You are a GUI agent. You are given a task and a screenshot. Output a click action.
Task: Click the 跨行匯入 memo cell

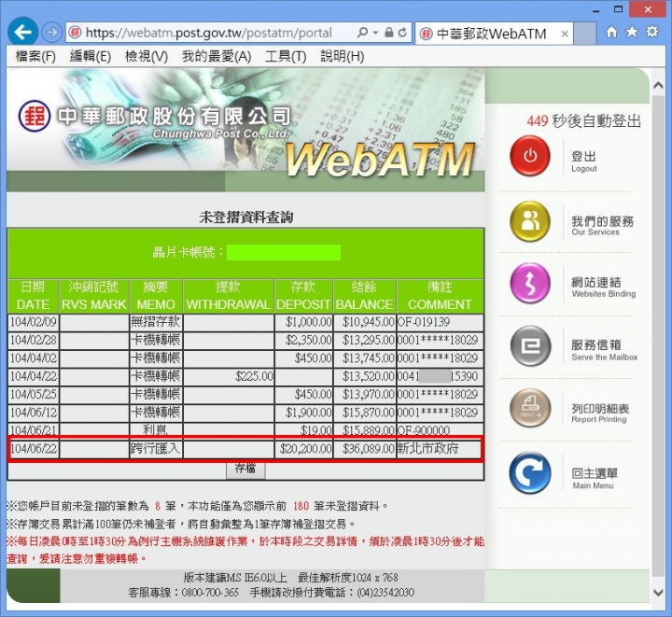pyautogui.click(x=156, y=449)
